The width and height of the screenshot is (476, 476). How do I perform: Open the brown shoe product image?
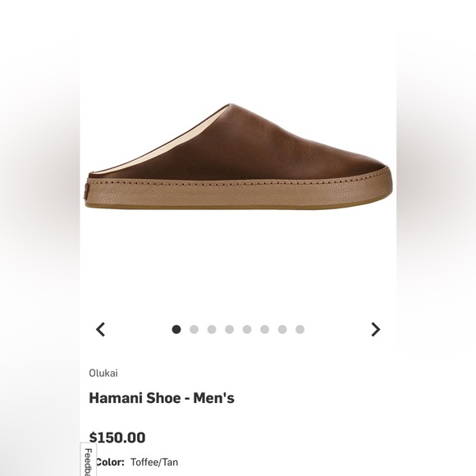(x=238, y=156)
